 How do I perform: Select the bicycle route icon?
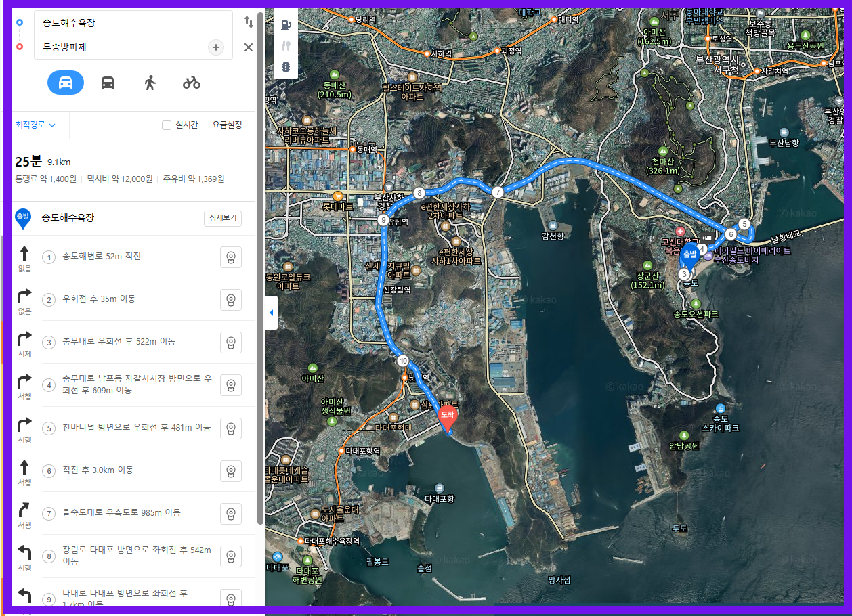(192, 83)
